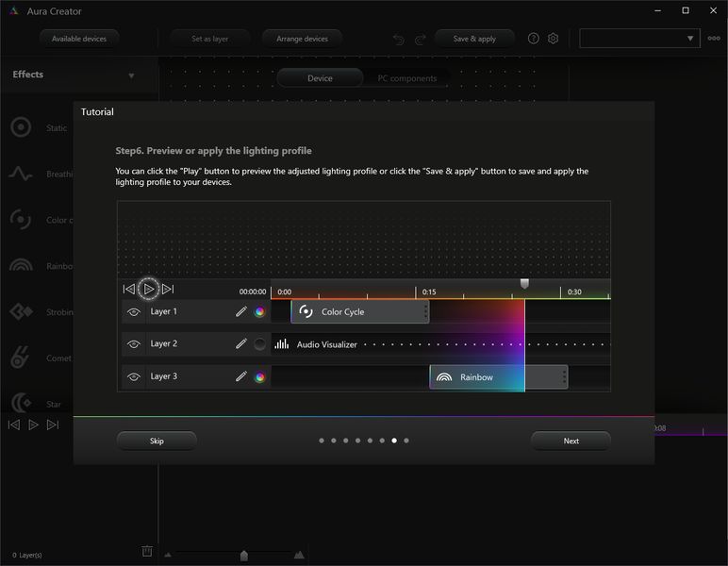Open Layer 1 color wheel swatch

point(260,312)
